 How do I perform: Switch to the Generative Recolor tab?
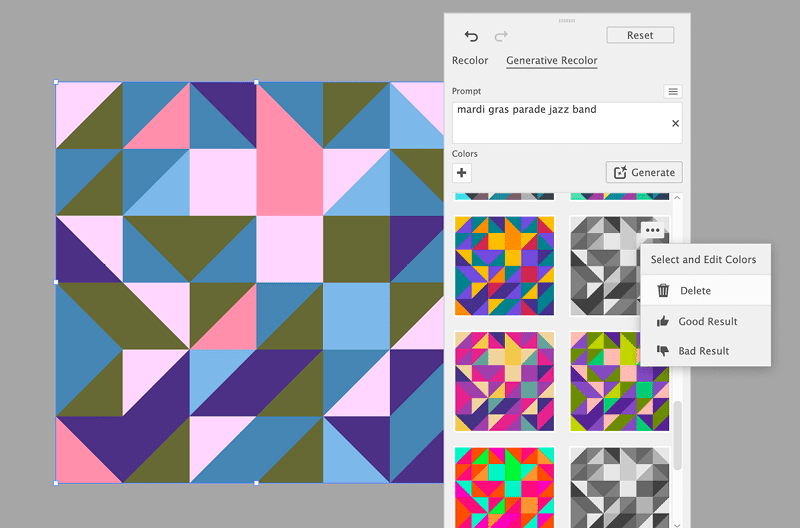tap(552, 60)
